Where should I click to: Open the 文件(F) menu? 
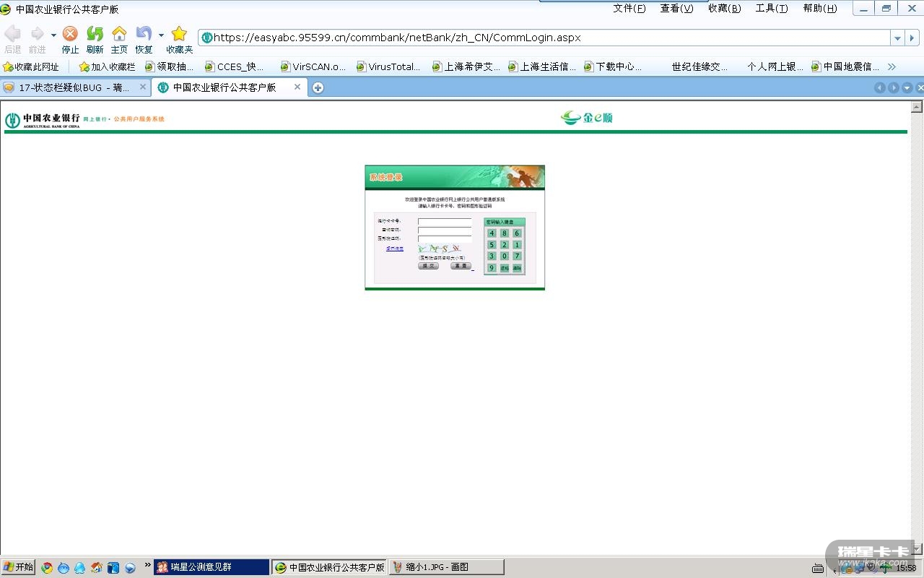(x=629, y=8)
